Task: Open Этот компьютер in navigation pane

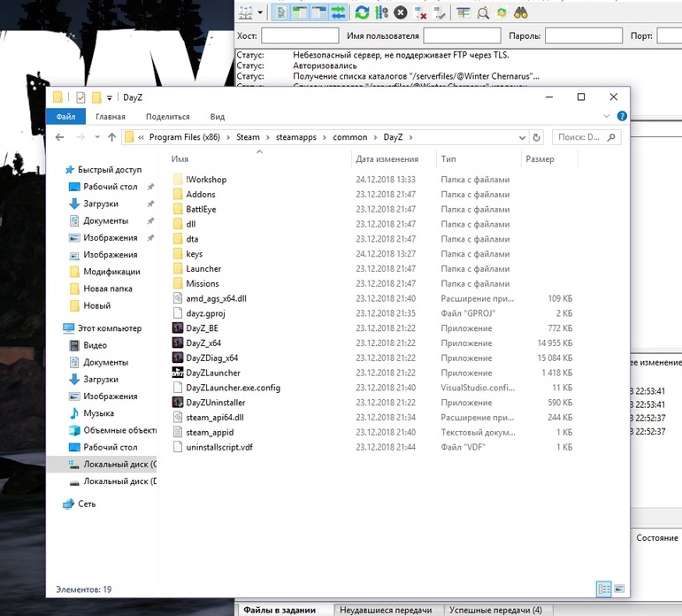Action: pos(110,328)
